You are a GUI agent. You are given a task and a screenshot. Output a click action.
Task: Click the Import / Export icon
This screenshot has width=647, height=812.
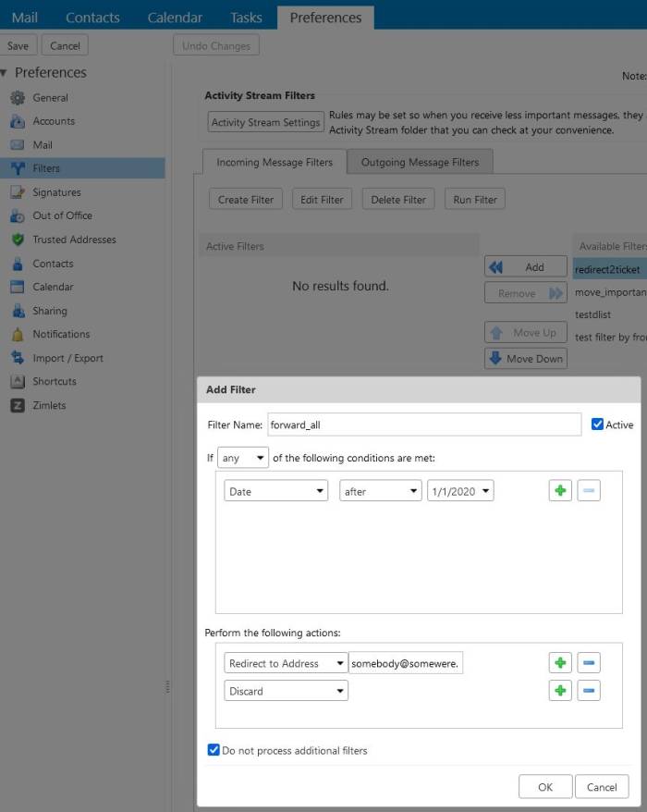[17, 357]
